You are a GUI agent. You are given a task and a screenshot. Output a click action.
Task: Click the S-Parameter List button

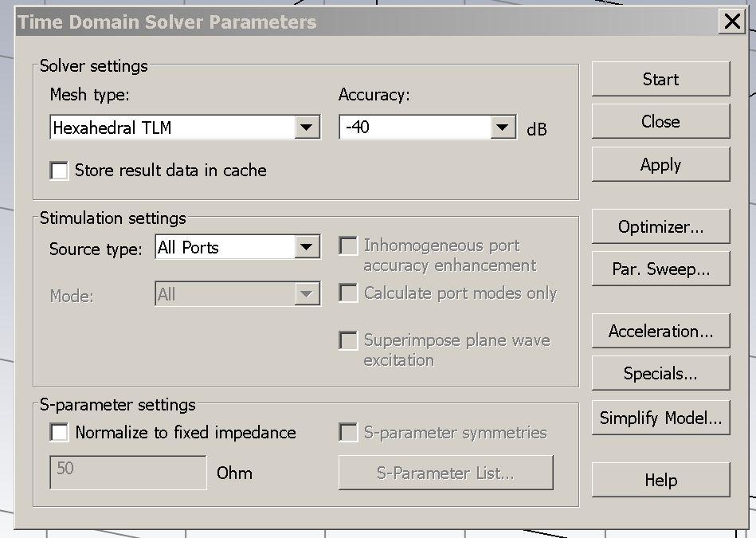click(x=445, y=473)
